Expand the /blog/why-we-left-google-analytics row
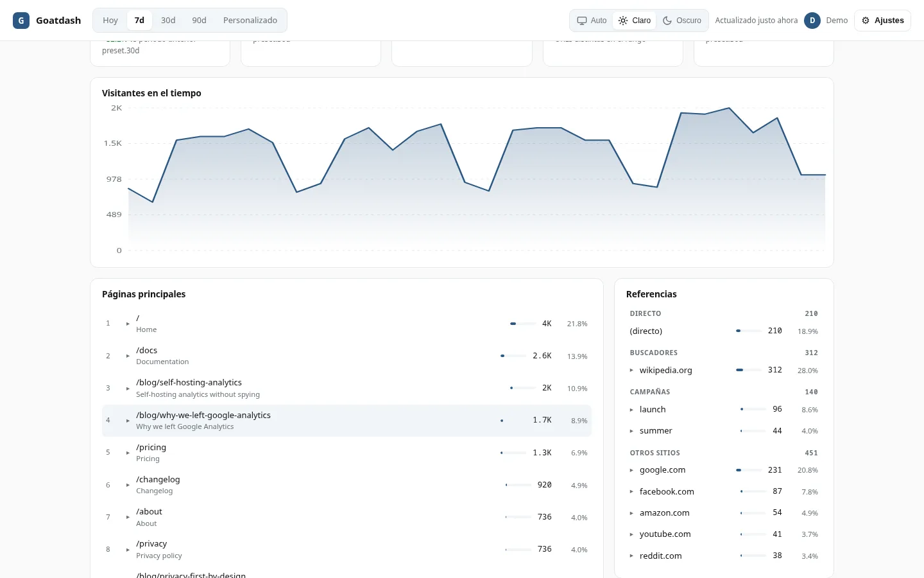 pyautogui.click(x=128, y=421)
